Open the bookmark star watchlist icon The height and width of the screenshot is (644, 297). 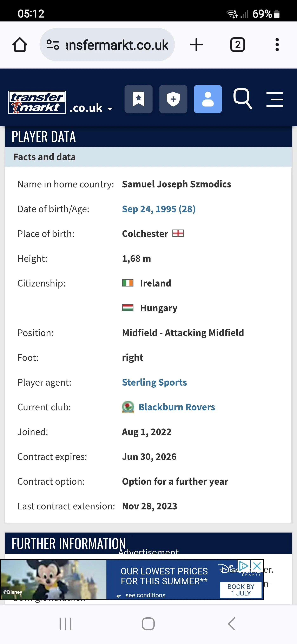coord(139,99)
